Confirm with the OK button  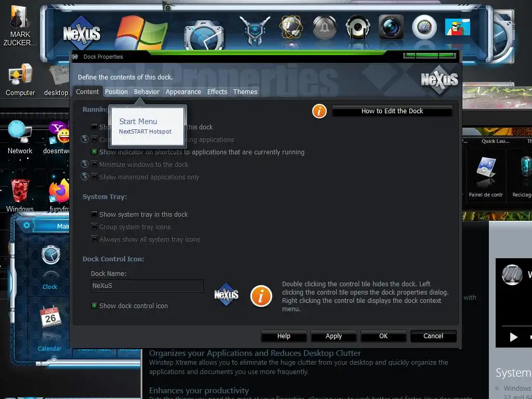[383, 336]
